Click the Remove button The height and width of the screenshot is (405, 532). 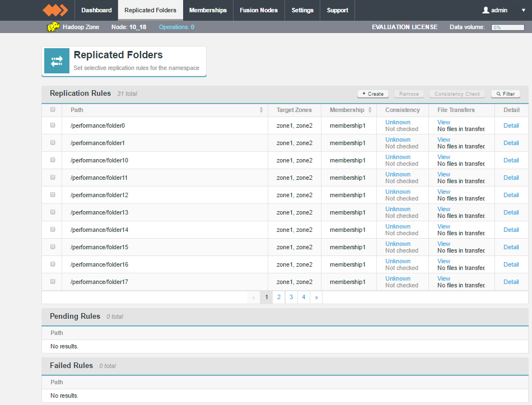[x=409, y=94]
